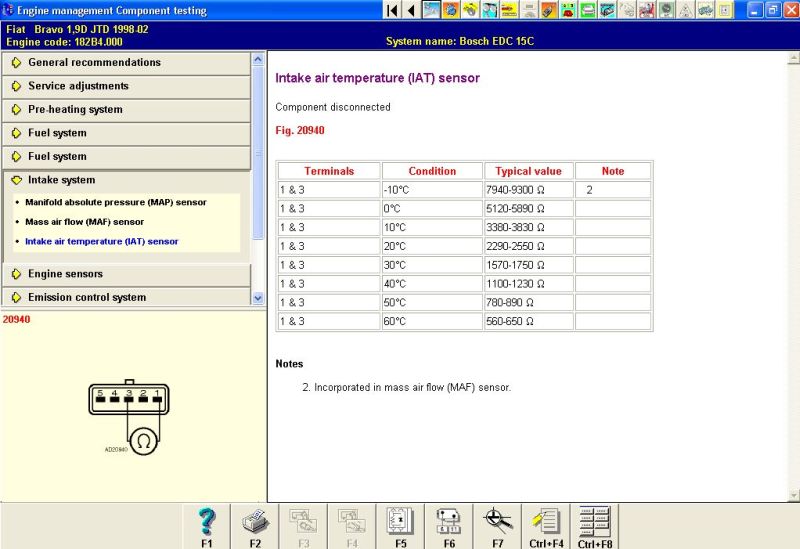
Task: Click the F1 help question mark icon
Action: [207, 523]
